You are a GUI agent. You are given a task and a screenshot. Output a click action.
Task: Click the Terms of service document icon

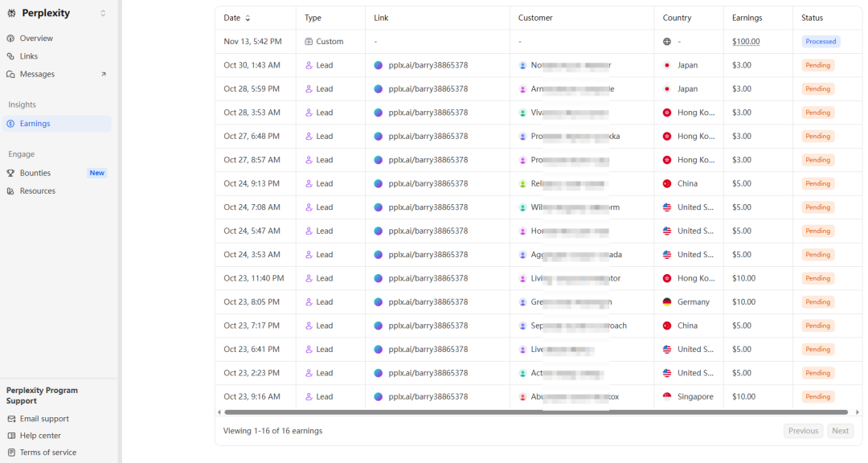click(x=11, y=453)
